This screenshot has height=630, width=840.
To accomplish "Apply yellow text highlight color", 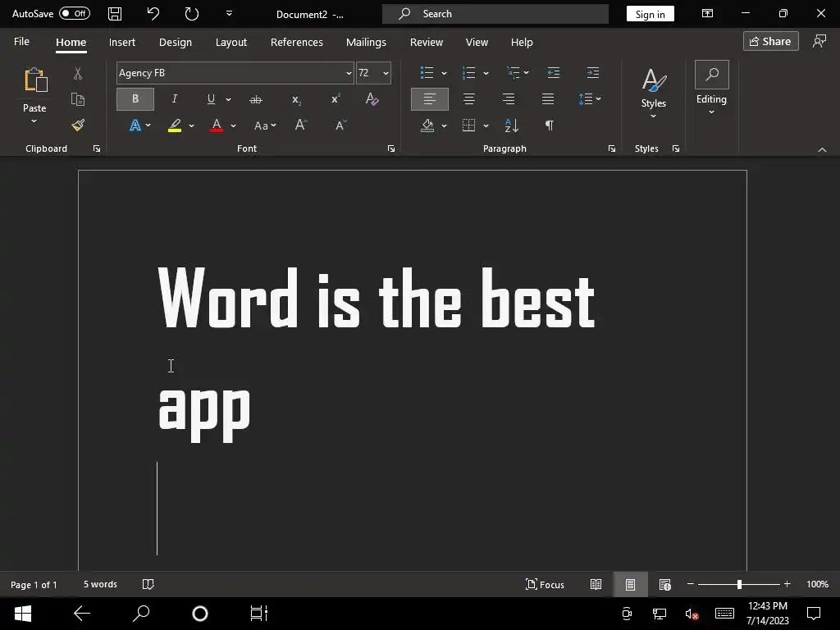I will tap(175, 126).
